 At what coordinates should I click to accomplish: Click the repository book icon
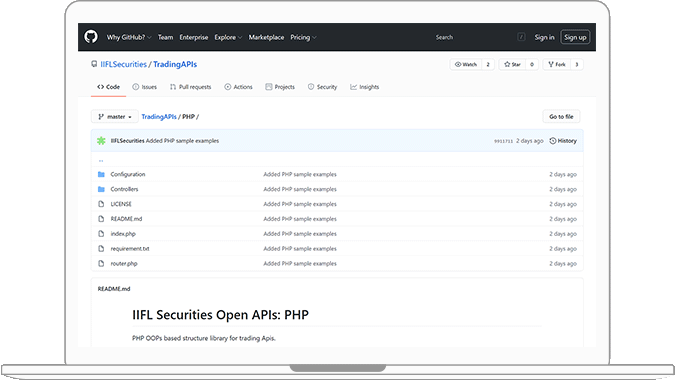tap(94, 64)
